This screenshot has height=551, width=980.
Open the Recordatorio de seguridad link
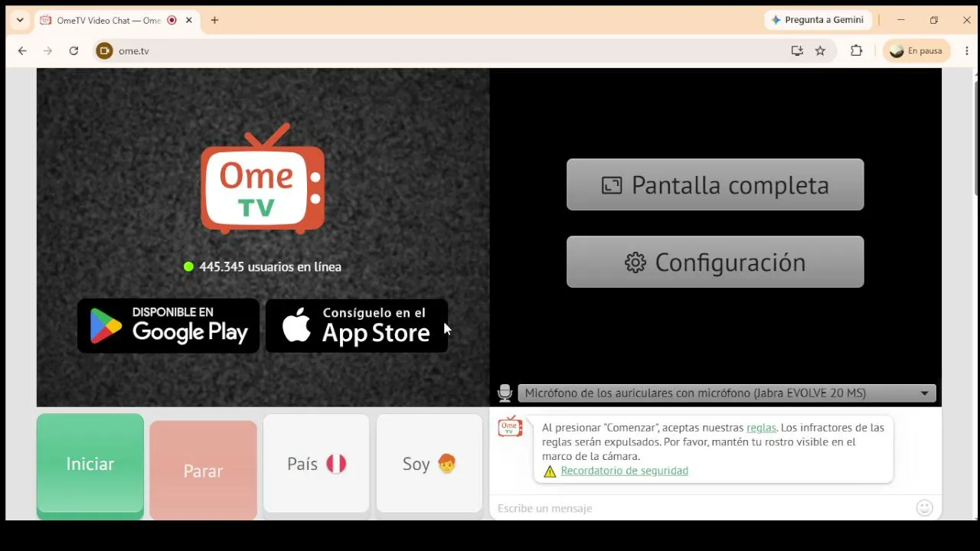pyautogui.click(x=624, y=471)
